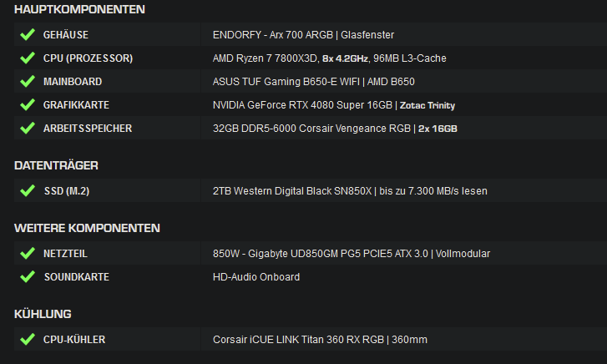The width and height of the screenshot is (607, 364).
Task: Click green checkmark beside ARBEITSSPEICHER
Action: (28, 129)
